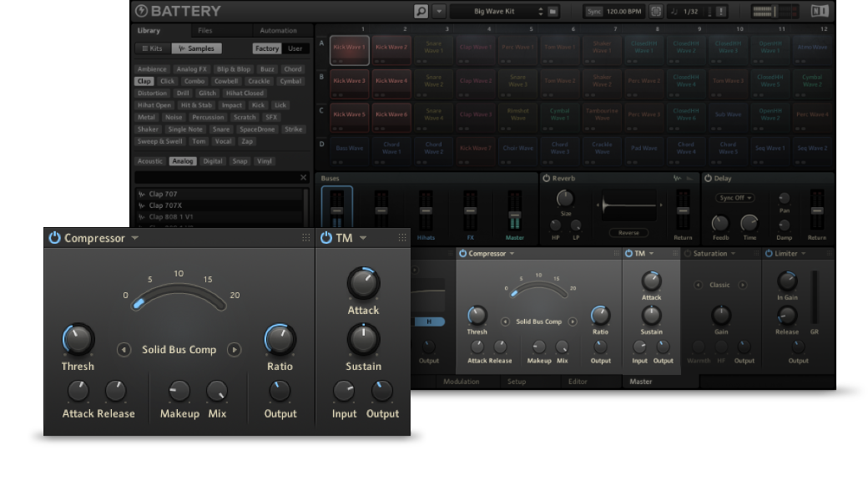Toggle power of small TM in master rack
The width and height of the screenshot is (868, 501).
(628, 254)
